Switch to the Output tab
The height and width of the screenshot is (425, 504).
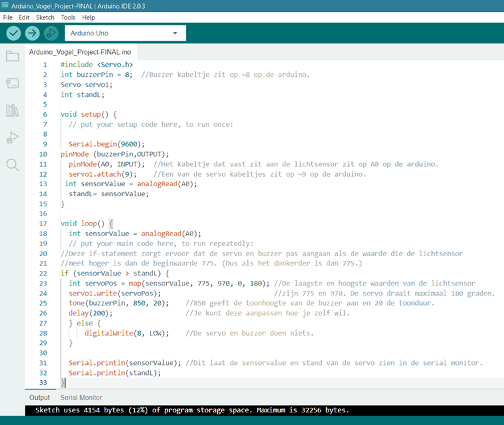point(39,398)
